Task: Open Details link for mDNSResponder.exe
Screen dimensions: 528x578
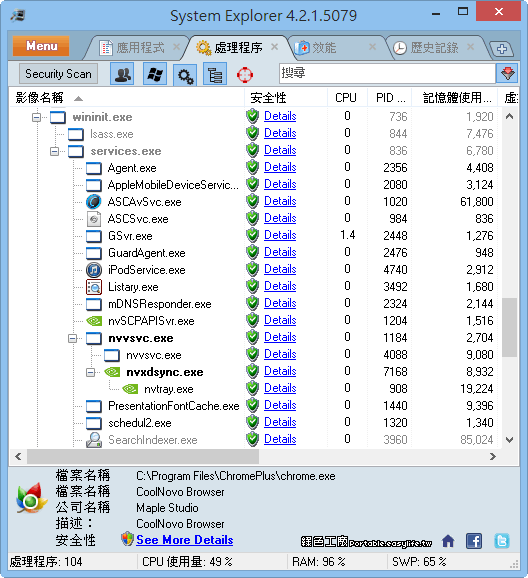Action: point(280,303)
